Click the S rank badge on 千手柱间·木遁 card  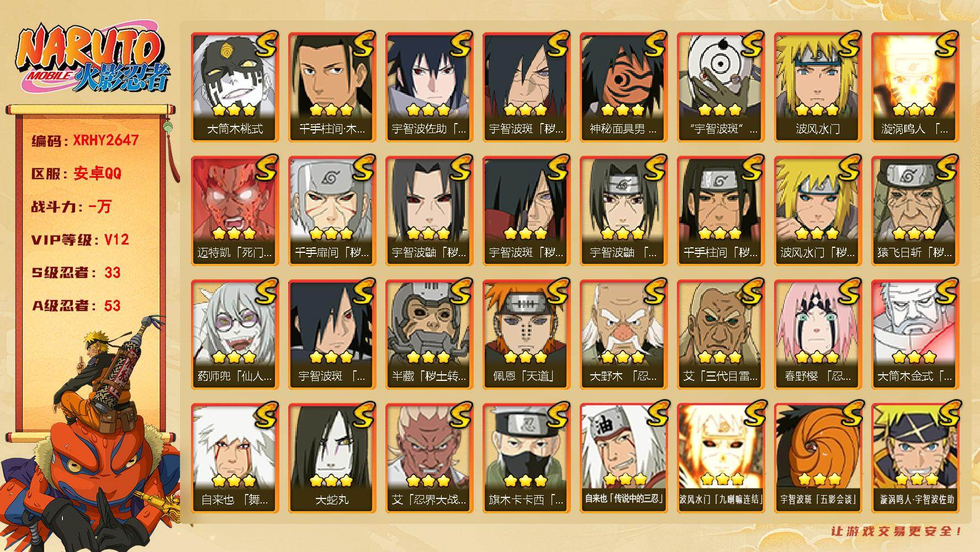[363, 44]
